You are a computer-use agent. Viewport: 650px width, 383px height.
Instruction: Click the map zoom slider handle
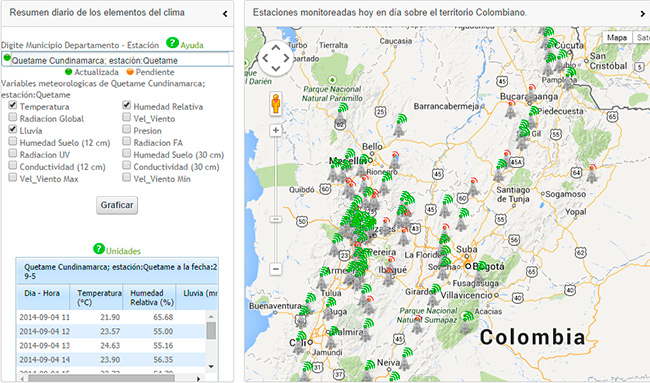pyautogui.click(x=276, y=219)
